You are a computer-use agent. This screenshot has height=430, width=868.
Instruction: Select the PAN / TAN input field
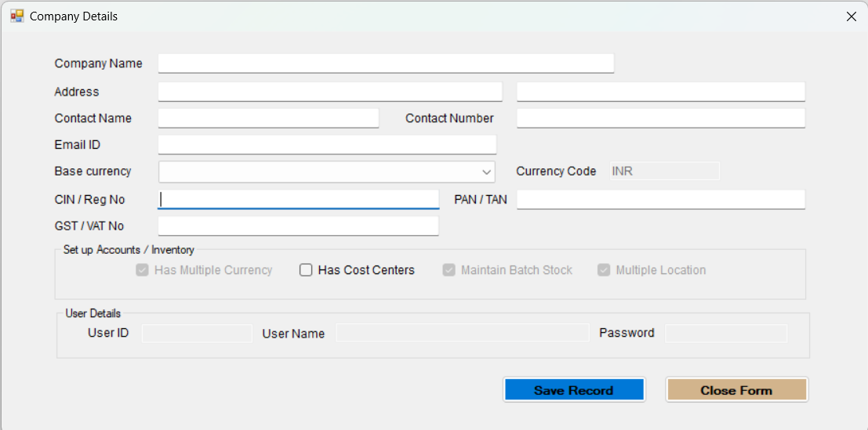660,200
